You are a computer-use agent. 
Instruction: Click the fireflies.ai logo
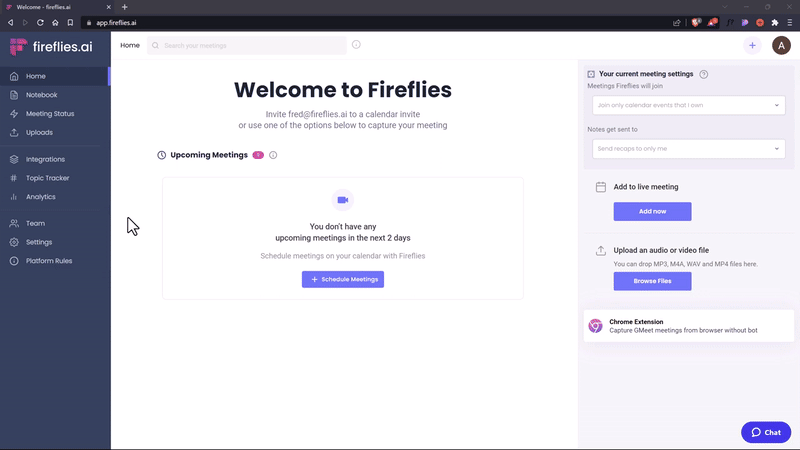tap(51, 47)
